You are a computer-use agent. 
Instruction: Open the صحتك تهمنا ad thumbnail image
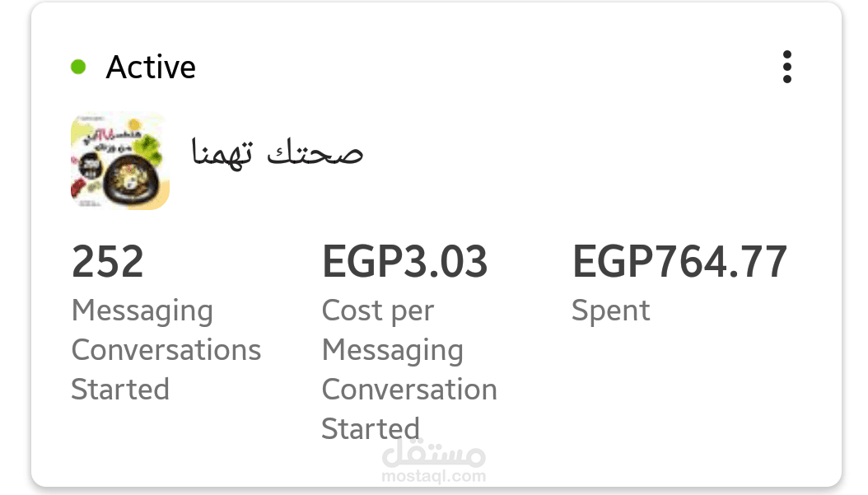(120, 161)
